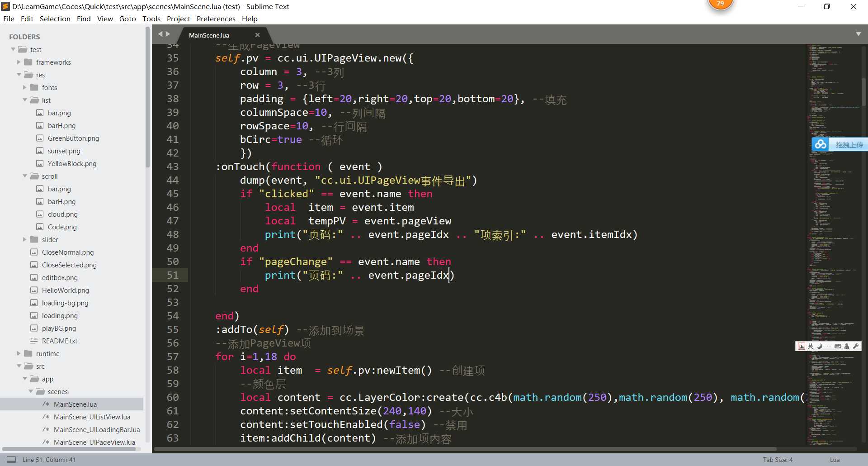Image resolution: width=868 pixels, height=466 pixels.
Task: Open CloseNormal.png file
Action: [x=68, y=252]
